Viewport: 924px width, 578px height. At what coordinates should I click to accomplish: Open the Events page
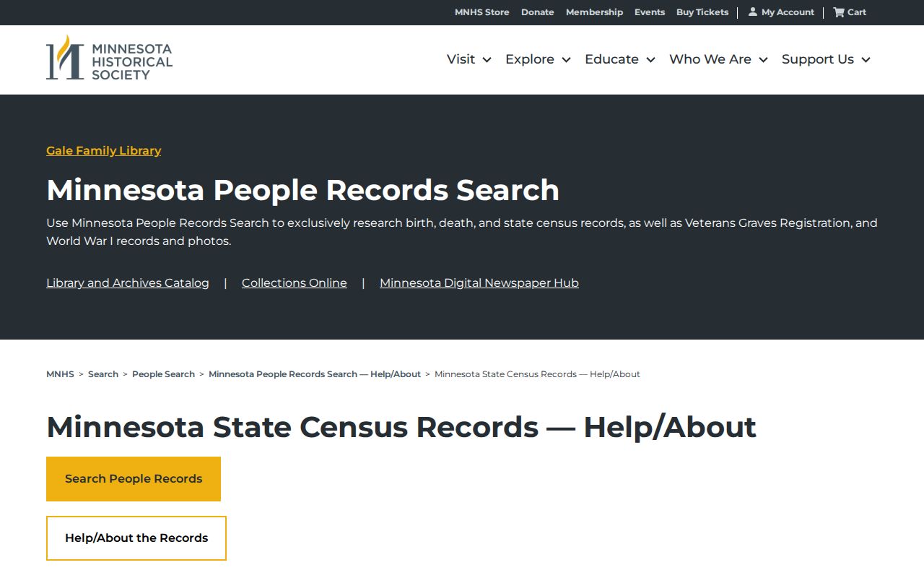(650, 12)
